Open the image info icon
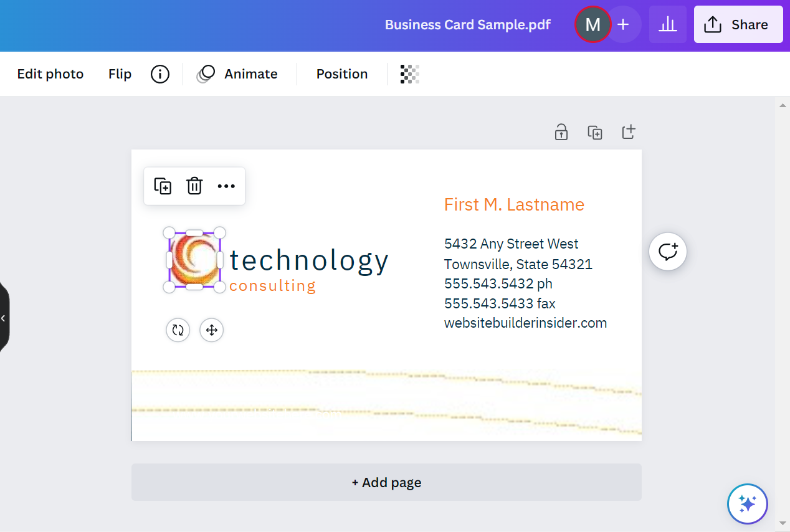This screenshot has height=532, width=790. pos(160,74)
